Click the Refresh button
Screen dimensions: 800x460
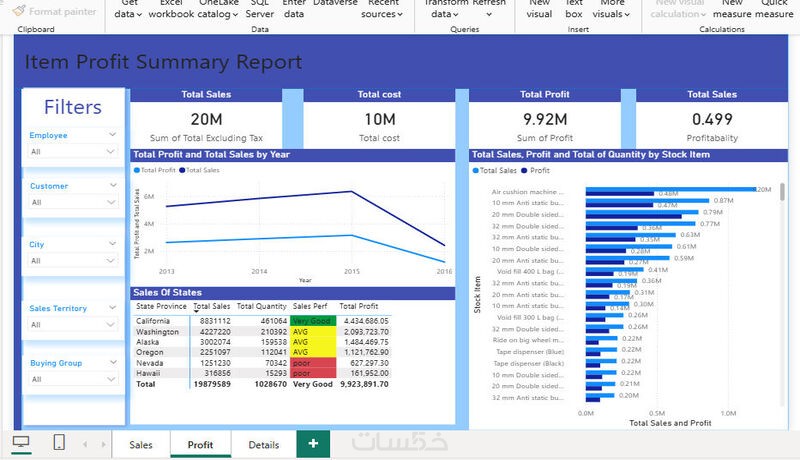(x=489, y=9)
